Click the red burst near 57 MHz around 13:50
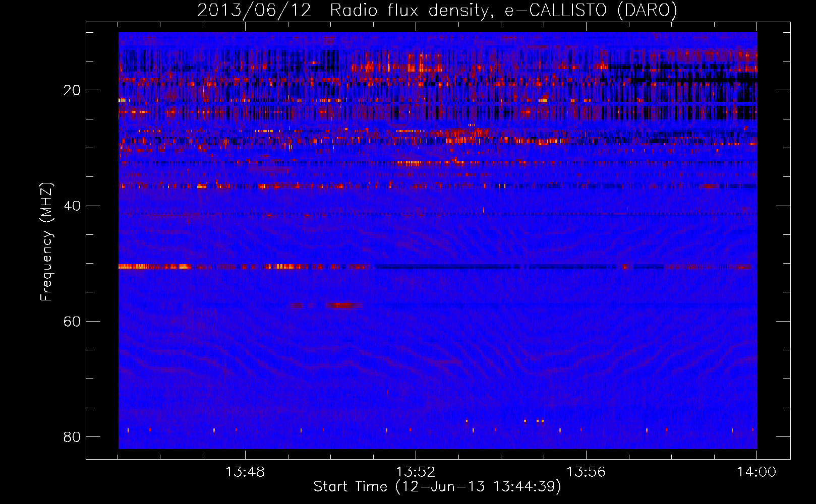The image size is (816, 504). [344, 305]
